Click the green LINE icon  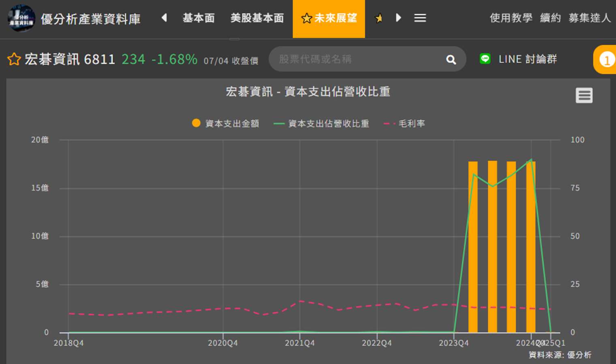point(485,59)
